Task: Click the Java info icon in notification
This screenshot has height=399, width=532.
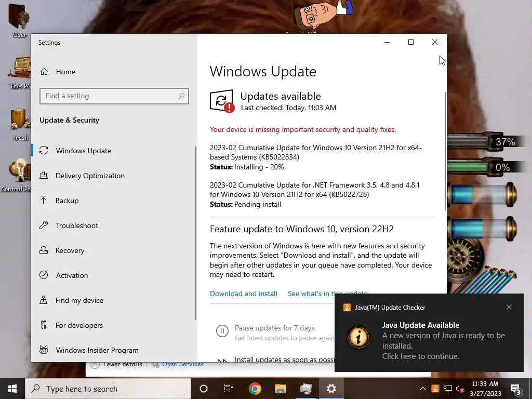Action: [358, 337]
